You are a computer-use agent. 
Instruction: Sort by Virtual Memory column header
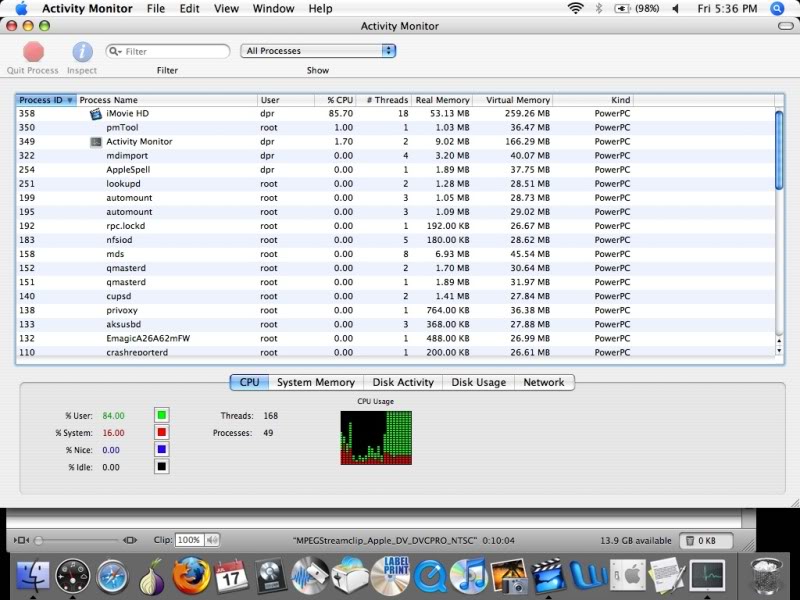click(513, 100)
